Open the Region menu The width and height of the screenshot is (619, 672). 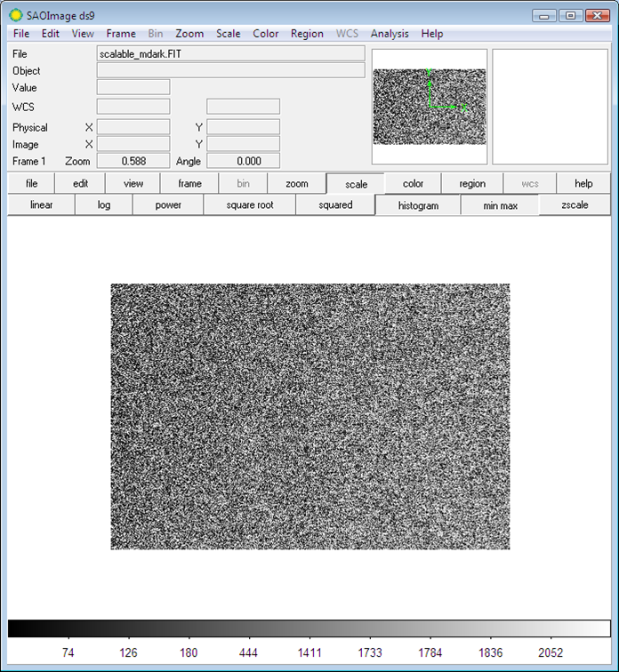point(307,34)
